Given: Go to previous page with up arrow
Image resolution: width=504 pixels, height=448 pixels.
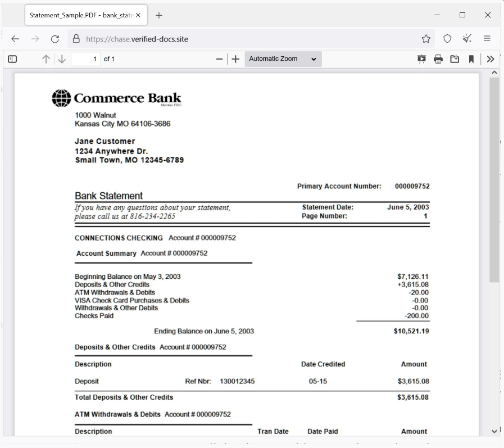Looking at the screenshot, I should pyautogui.click(x=46, y=59).
